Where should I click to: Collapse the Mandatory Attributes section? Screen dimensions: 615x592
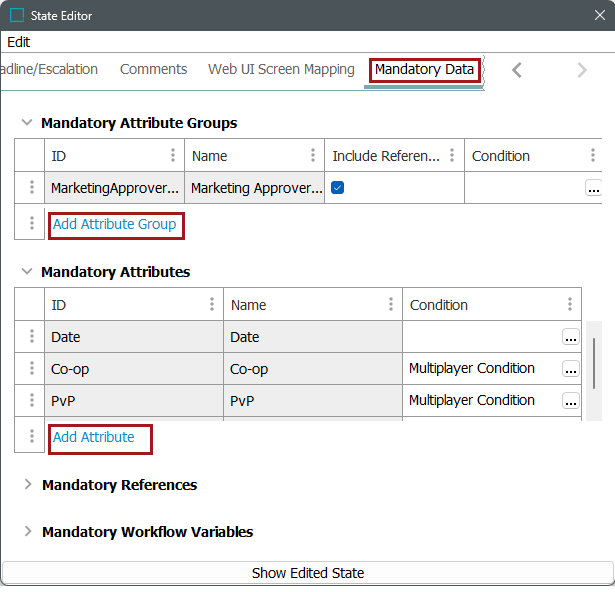27,272
